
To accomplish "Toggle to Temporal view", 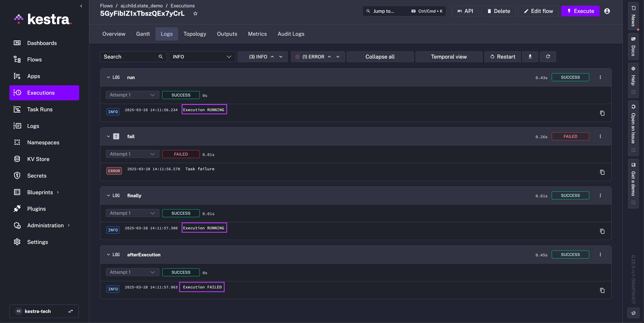I will [x=449, y=57].
